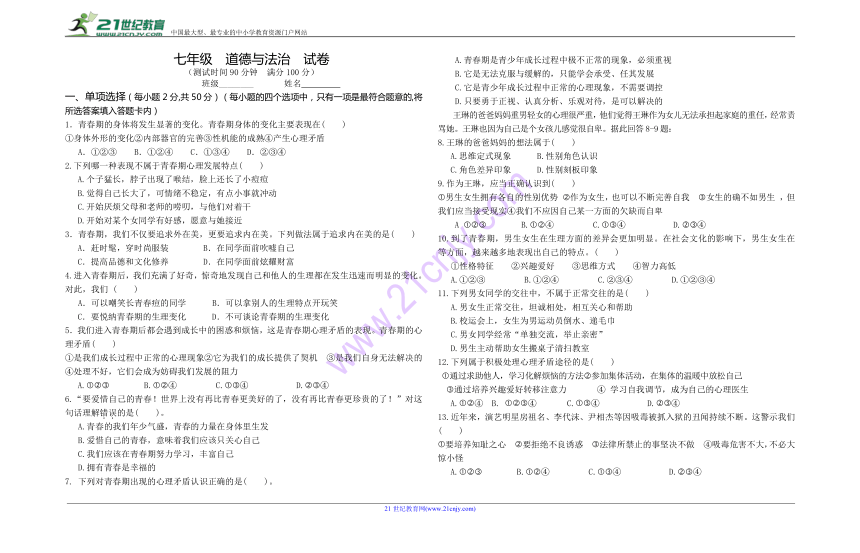Click the blank line after '班级'
Viewport: 860px width, 553px height.
[x=236, y=84]
